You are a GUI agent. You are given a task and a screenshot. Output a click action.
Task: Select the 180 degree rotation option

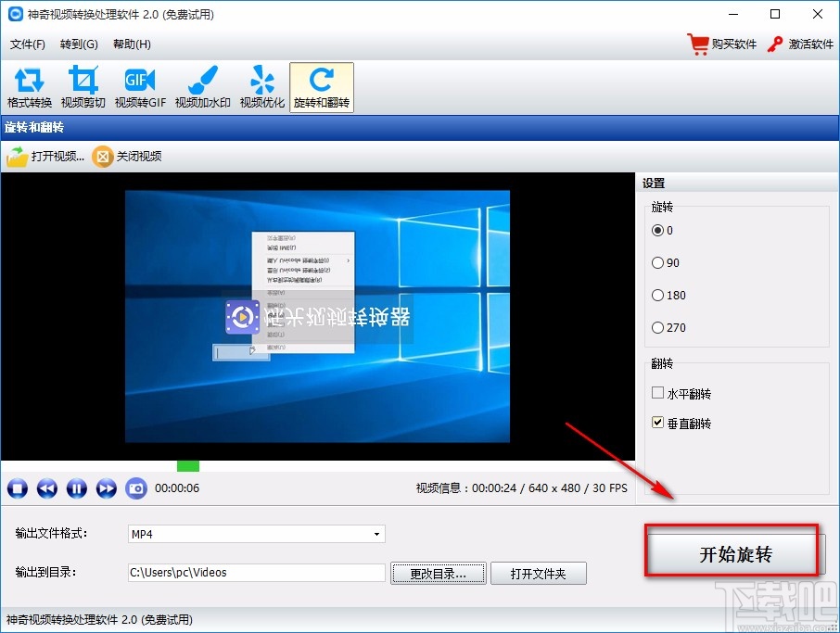point(657,295)
